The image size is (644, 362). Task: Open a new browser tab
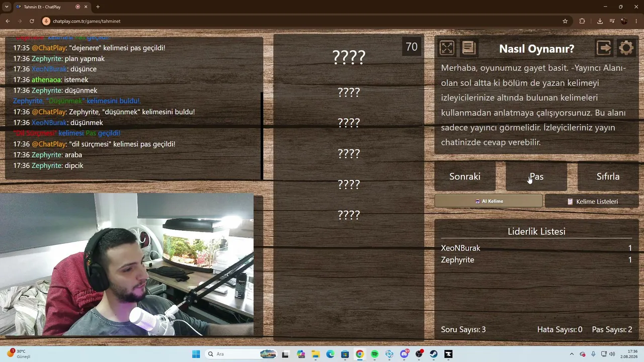click(x=98, y=7)
